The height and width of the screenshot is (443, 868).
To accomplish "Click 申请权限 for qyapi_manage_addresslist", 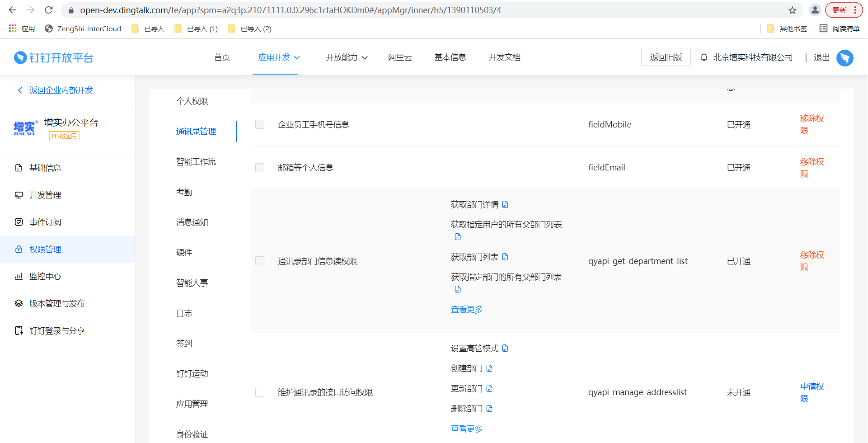I will 812,392.
